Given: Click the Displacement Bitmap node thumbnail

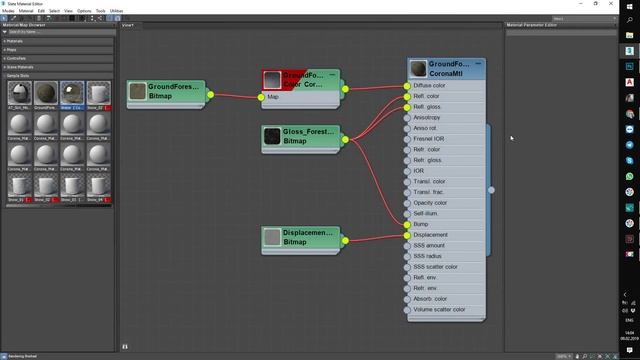Looking at the screenshot, I should [x=272, y=237].
